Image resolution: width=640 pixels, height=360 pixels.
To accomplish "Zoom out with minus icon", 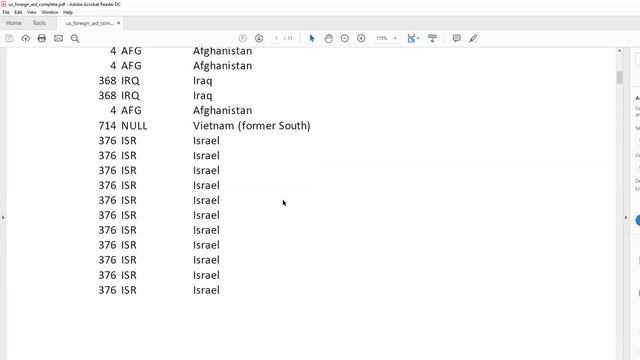I will [x=345, y=38].
